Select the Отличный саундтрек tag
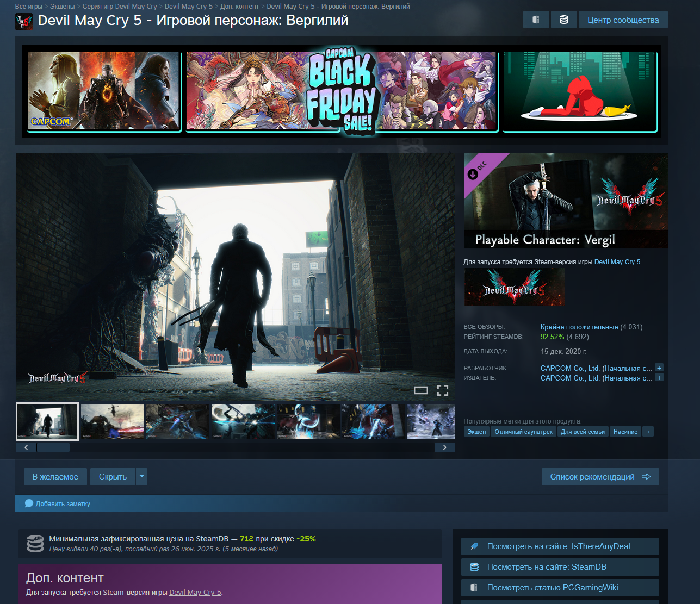 click(x=523, y=432)
